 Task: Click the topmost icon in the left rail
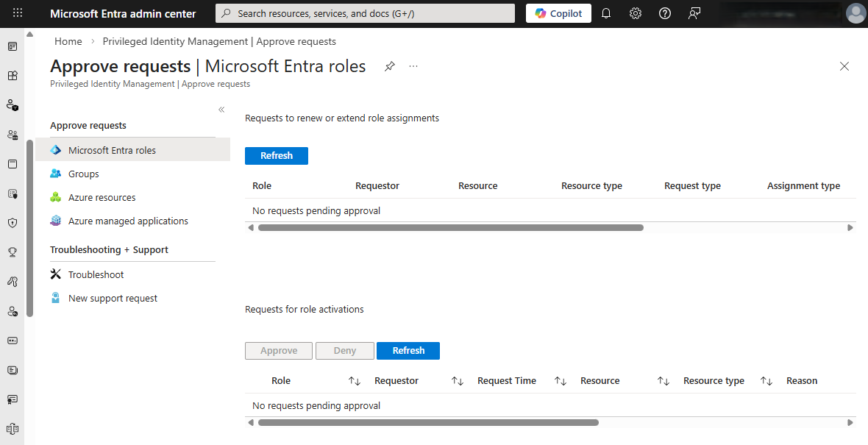pos(13,46)
